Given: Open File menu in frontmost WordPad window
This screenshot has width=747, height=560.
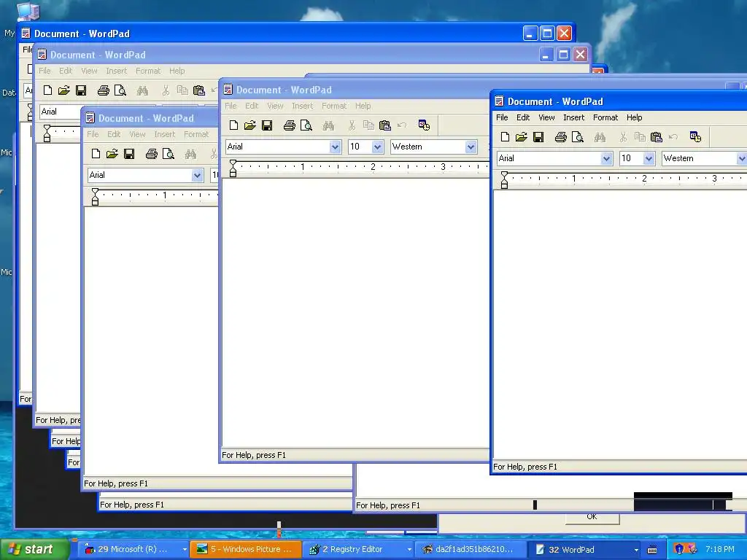Looking at the screenshot, I should [502, 117].
